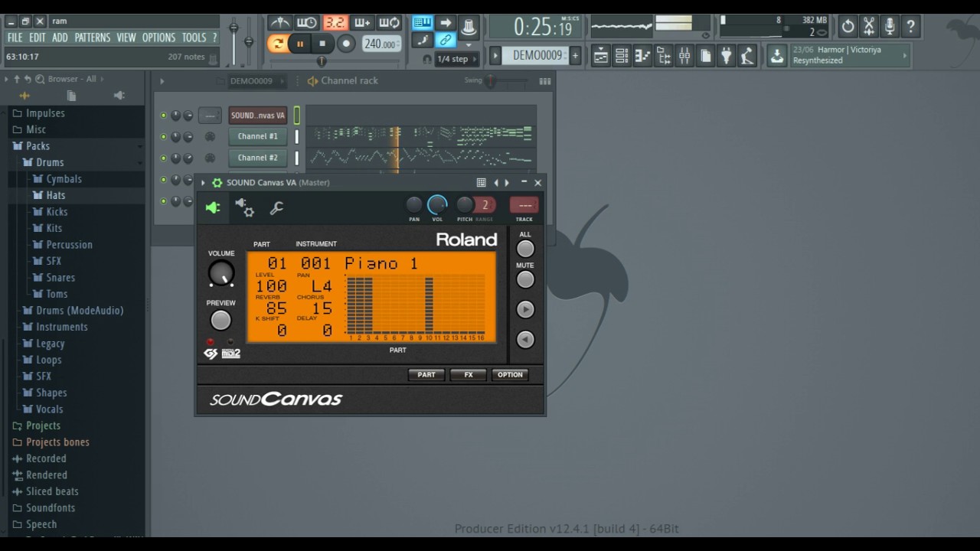Click the green plug editor icon in plugin
Viewport: 980px width, 551px height.
[x=213, y=207]
